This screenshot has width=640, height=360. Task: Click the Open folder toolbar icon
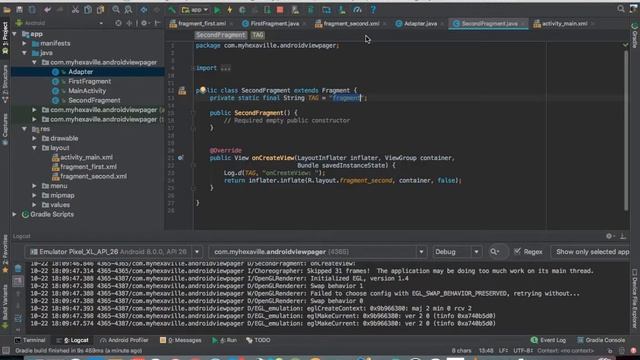pyautogui.click(x=7, y=9)
